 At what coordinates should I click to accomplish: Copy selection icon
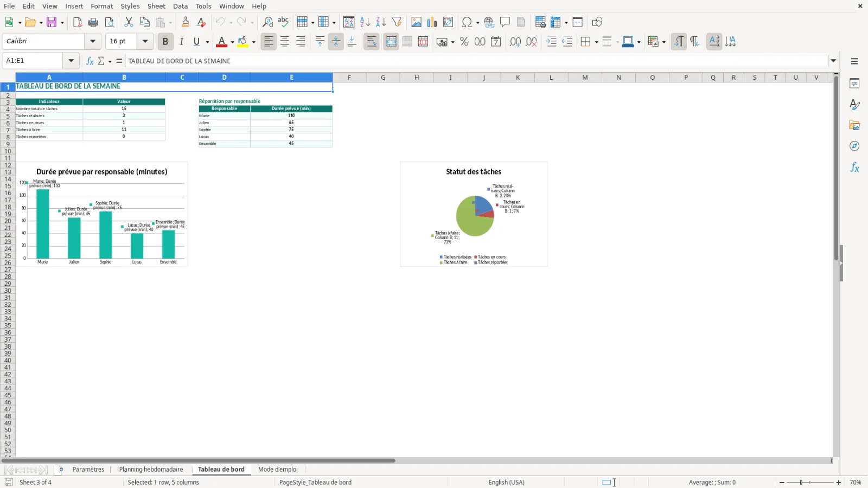pyautogui.click(x=144, y=22)
